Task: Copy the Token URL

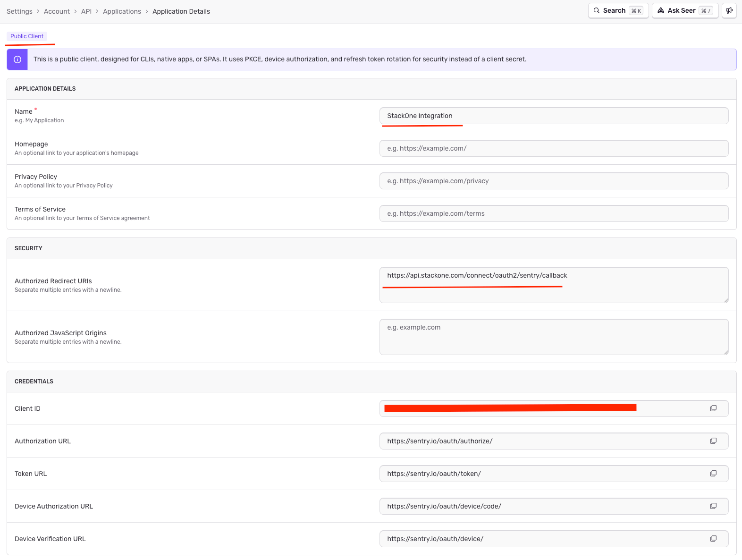Action: (x=713, y=474)
